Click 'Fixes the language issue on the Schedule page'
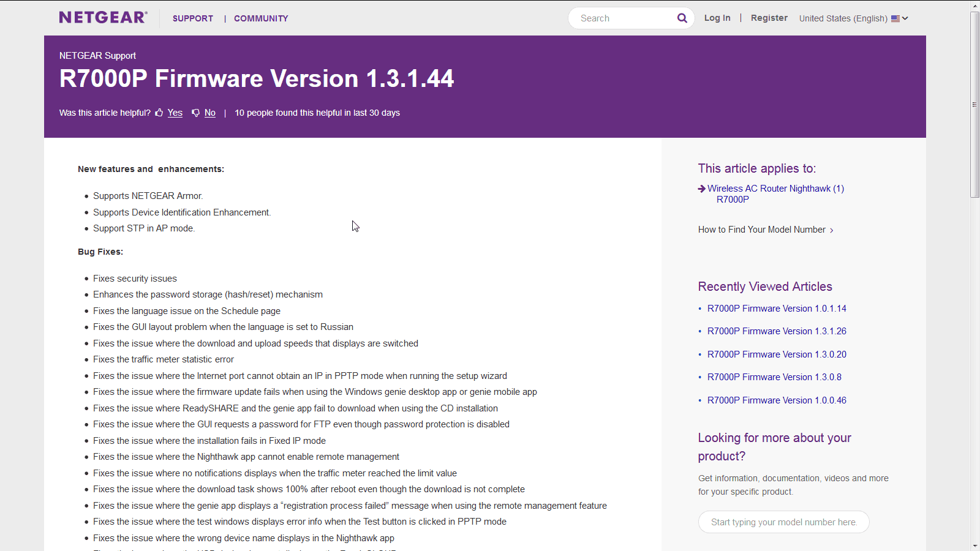Image resolution: width=980 pixels, height=551 pixels. pos(187,311)
